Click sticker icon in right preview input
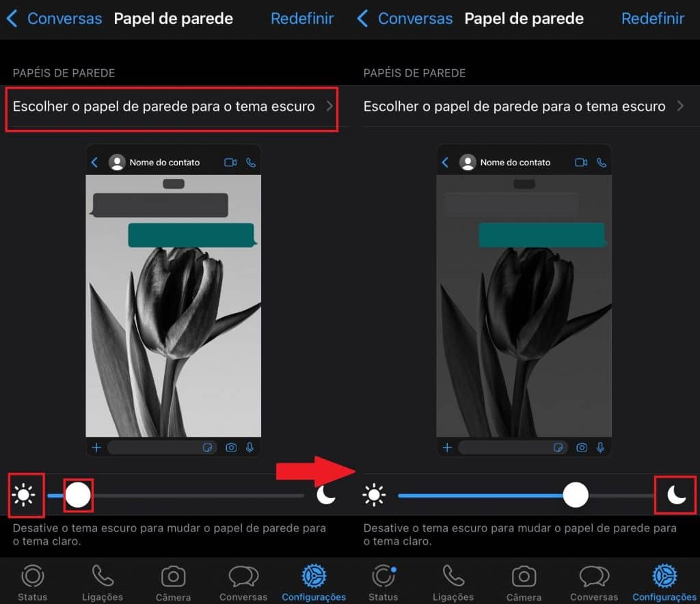This screenshot has width=700, height=604. pos(558,447)
